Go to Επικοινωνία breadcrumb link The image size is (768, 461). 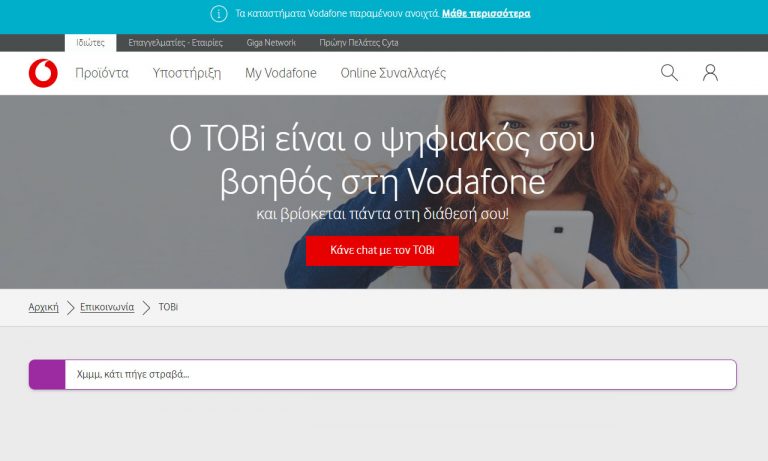[107, 307]
